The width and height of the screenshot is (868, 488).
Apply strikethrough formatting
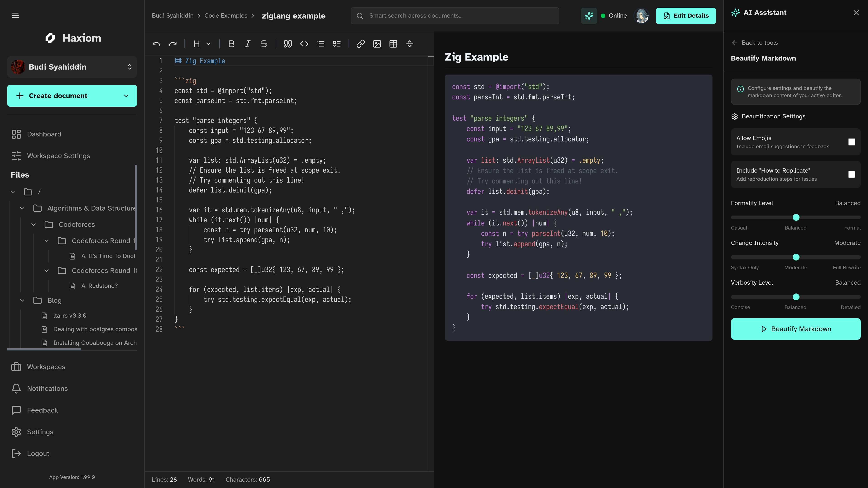(x=264, y=44)
